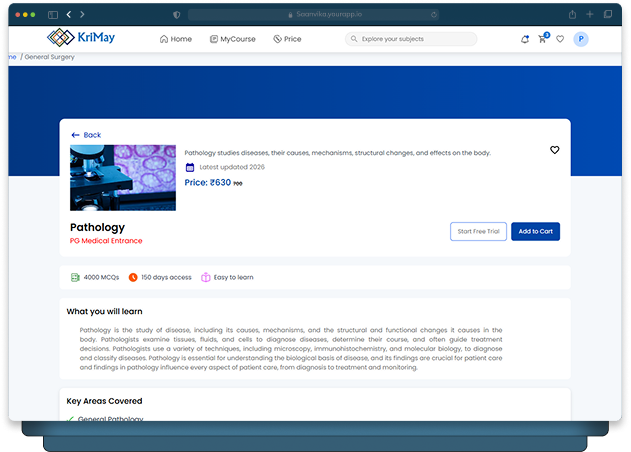Click browser back arrow button

(x=69, y=14)
